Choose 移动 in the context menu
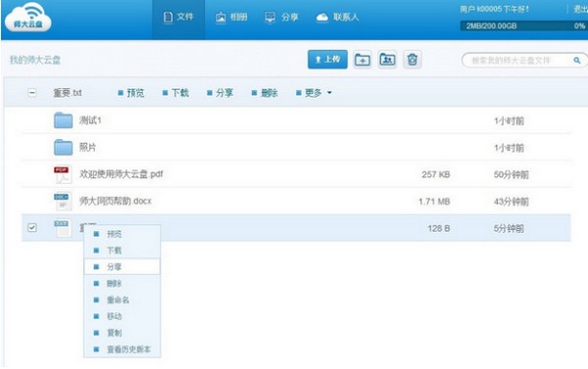Viewport: 588px width, 369px height. click(122, 316)
